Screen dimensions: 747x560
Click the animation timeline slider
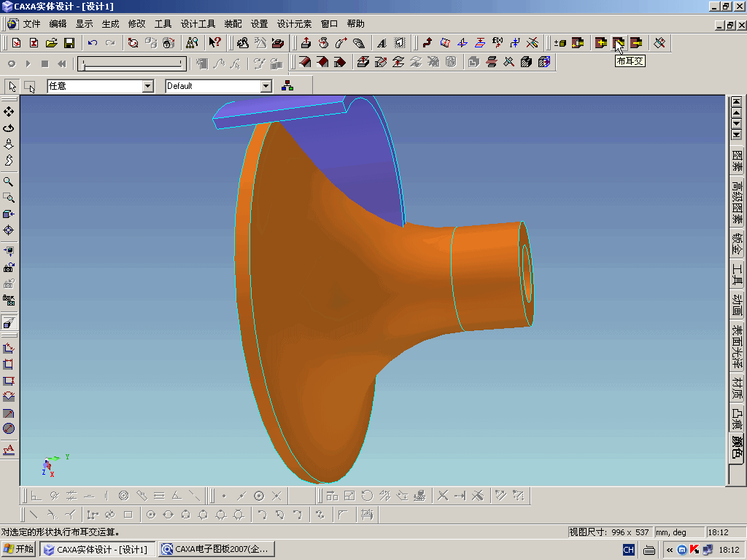pyautogui.click(x=132, y=64)
